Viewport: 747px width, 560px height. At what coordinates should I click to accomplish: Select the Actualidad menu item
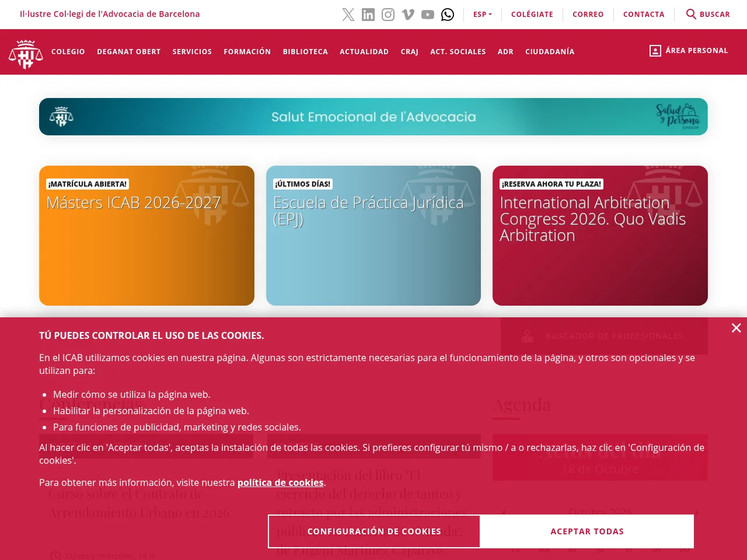click(364, 52)
